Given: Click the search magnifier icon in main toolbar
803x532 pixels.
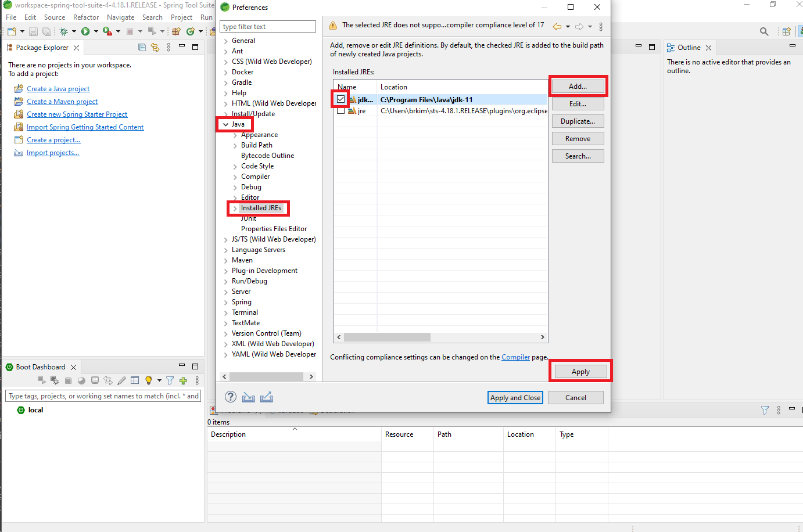Looking at the screenshot, I should point(764,31).
